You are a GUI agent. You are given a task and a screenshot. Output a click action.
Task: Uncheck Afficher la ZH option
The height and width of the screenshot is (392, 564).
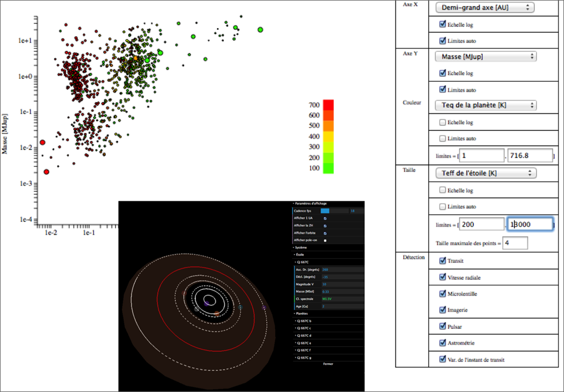coord(325,226)
